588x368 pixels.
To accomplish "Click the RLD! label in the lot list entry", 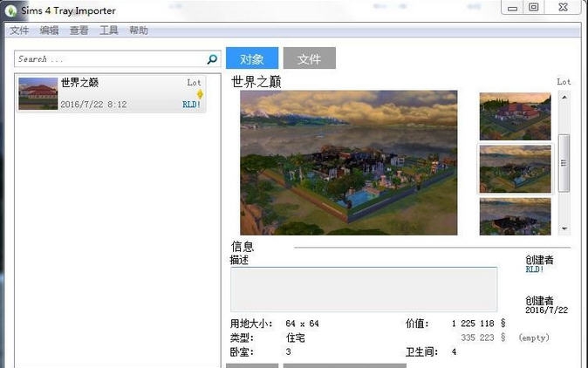I will (x=191, y=104).
